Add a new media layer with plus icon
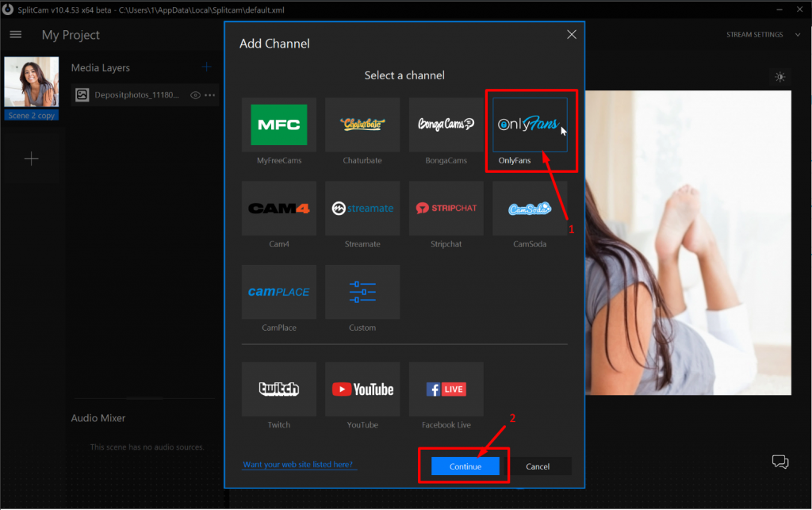This screenshot has width=812, height=510. pos(206,67)
